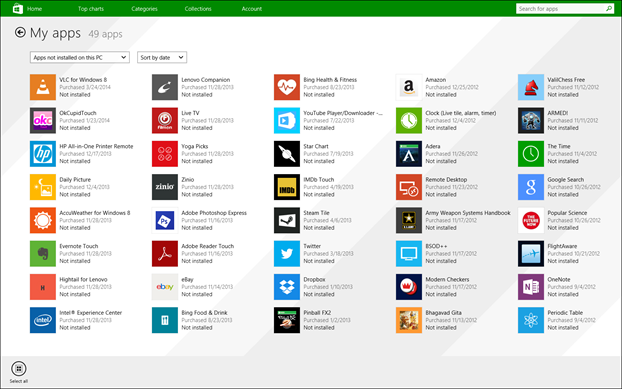
Task: Click the Twitter bird icon
Action: point(287,254)
